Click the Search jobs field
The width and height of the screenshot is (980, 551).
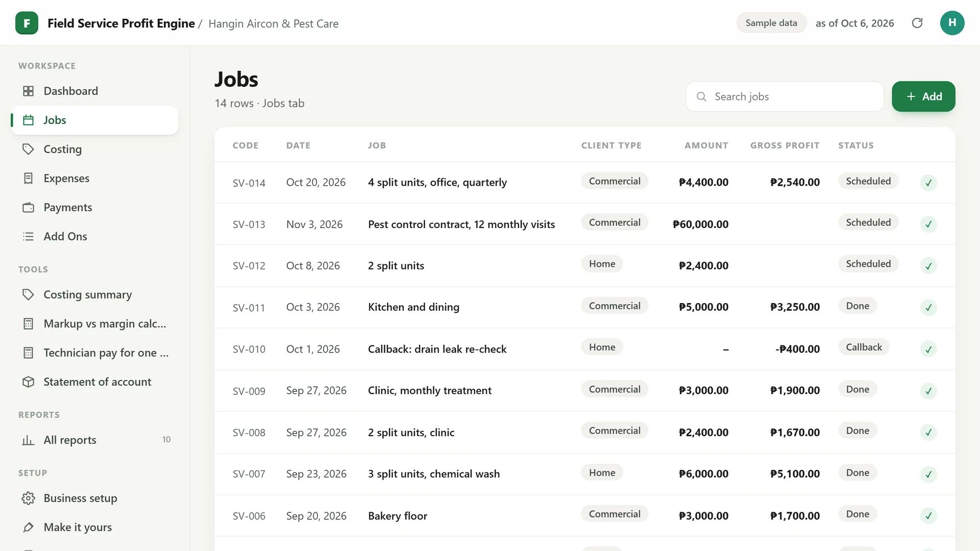[x=785, y=96]
